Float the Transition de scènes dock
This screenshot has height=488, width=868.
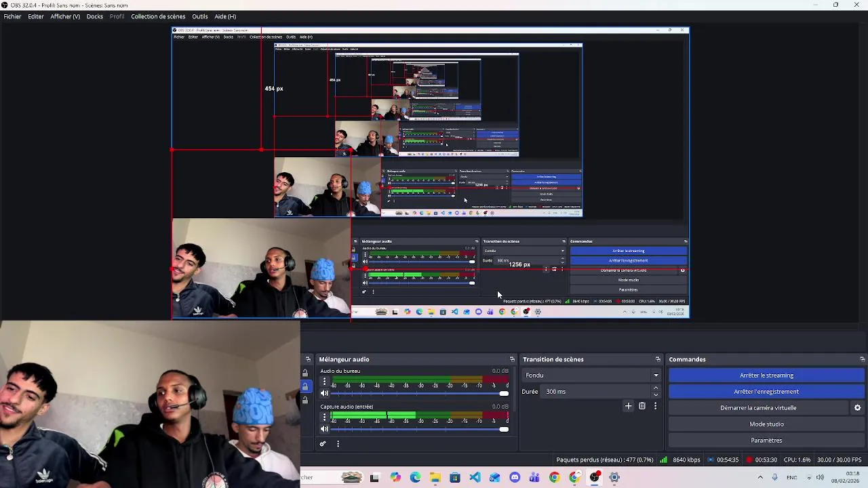pyautogui.click(x=658, y=359)
